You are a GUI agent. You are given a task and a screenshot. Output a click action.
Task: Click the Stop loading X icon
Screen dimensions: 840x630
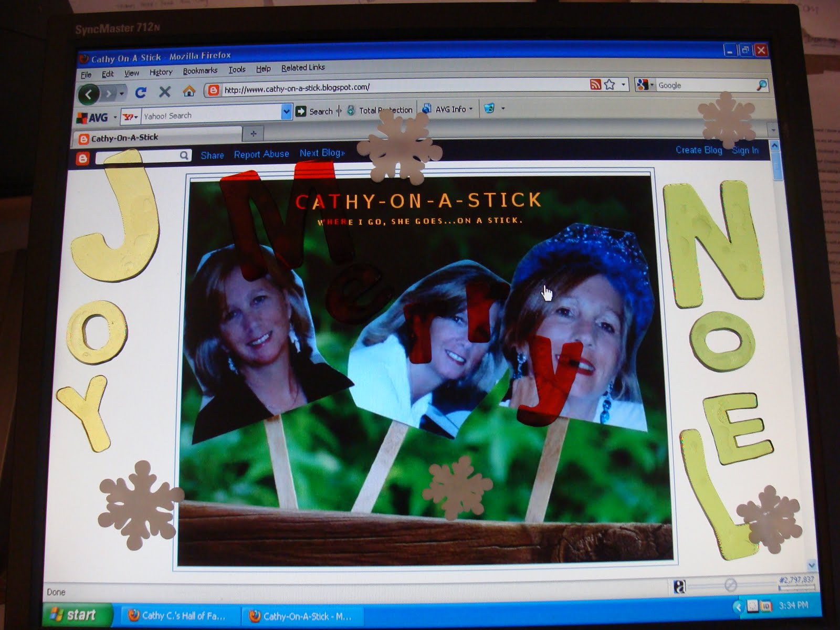pyautogui.click(x=165, y=92)
